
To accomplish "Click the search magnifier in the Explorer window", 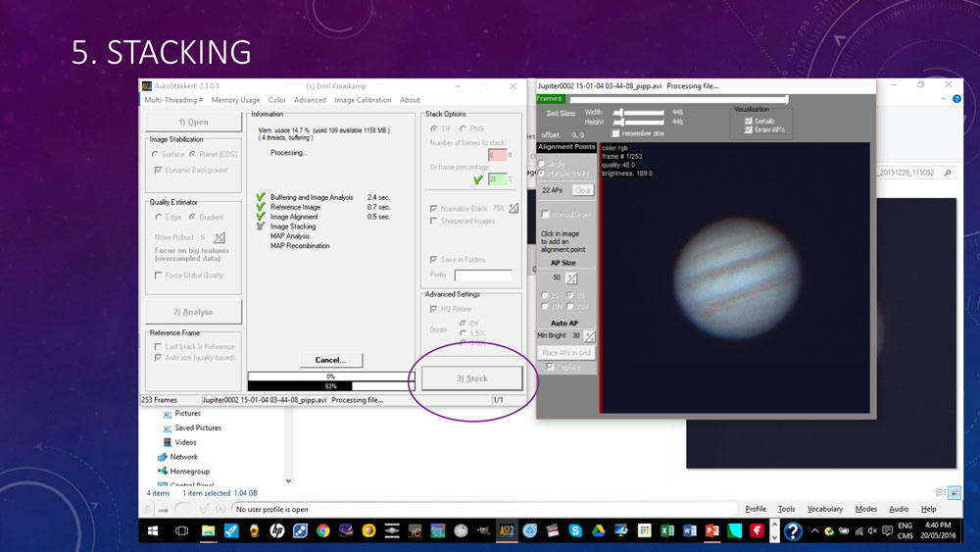I will click(x=948, y=173).
